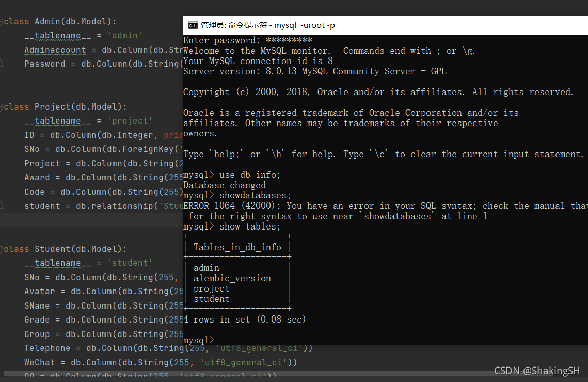Click the 'Group = db.Column' code line
588x382 pixels.
tap(103, 334)
